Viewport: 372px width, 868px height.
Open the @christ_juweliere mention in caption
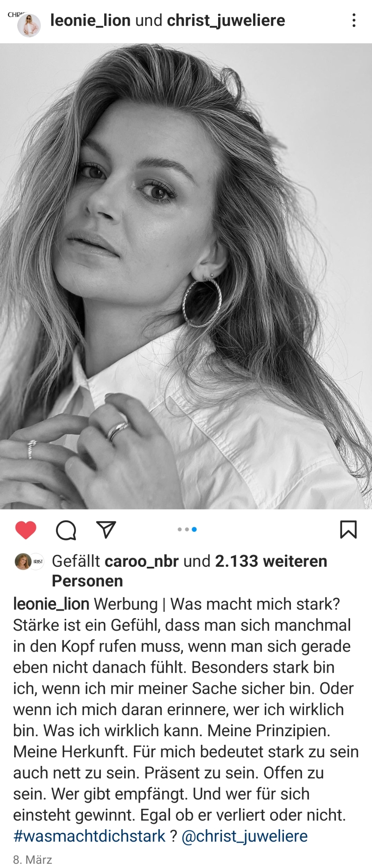click(x=244, y=836)
